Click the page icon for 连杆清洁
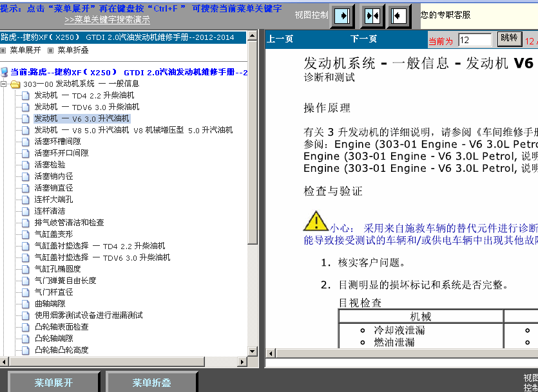The width and height of the screenshot is (538, 392). point(26,211)
